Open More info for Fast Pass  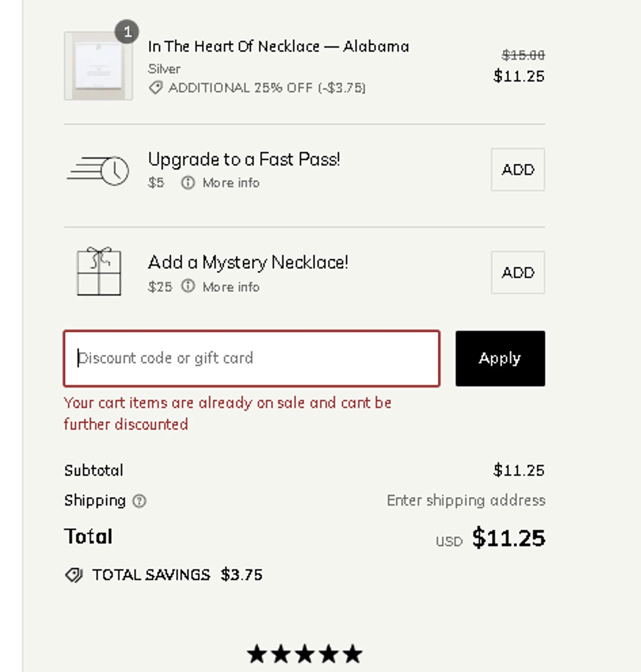pyautogui.click(x=231, y=183)
